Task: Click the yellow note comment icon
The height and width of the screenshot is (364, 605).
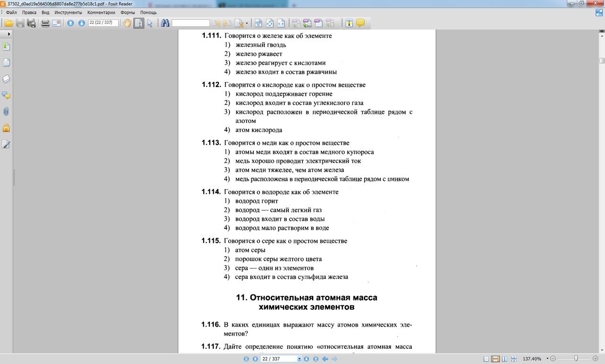Action: tap(360, 23)
